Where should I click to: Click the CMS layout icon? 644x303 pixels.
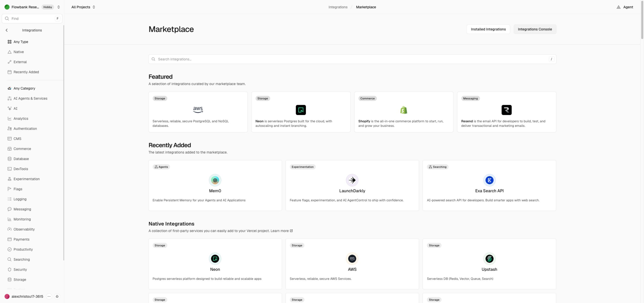coord(9,139)
